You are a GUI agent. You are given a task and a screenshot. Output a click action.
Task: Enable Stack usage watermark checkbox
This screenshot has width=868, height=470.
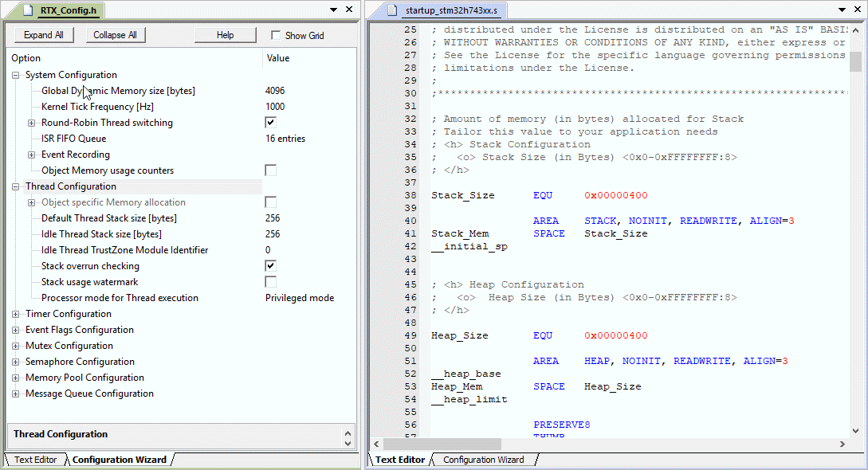271,282
